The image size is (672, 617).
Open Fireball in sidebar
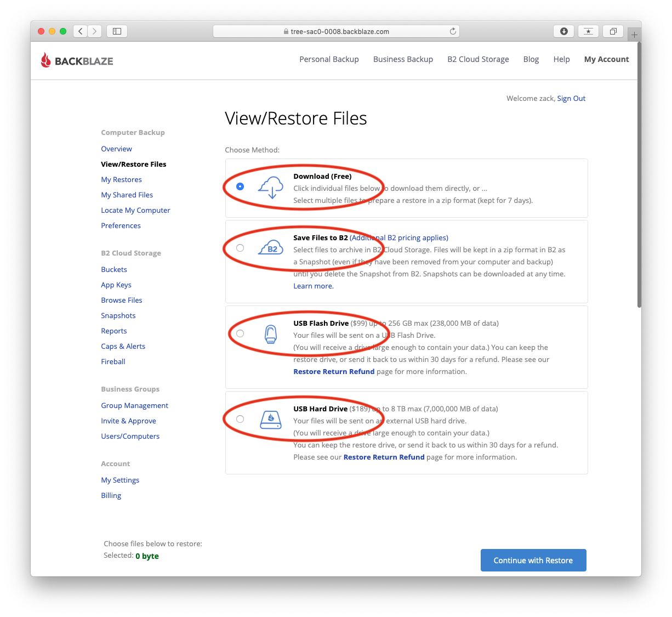(113, 361)
